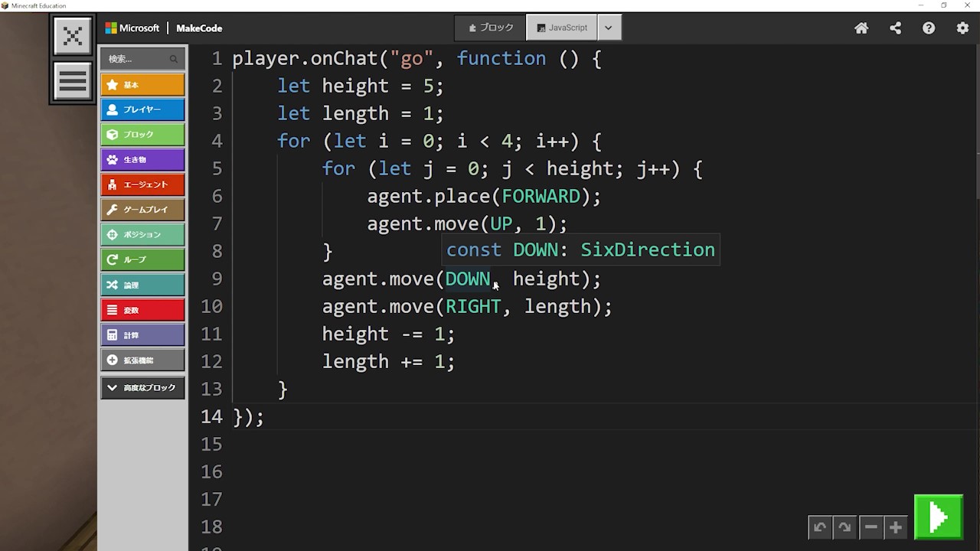
Task: Switch to the ブロック editor tab
Action: point(491,28)
